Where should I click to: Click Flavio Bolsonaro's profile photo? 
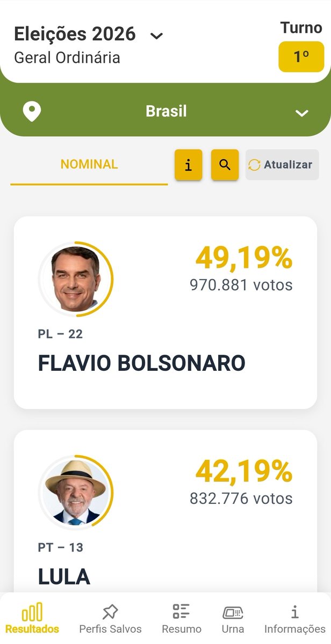[76, 279]
